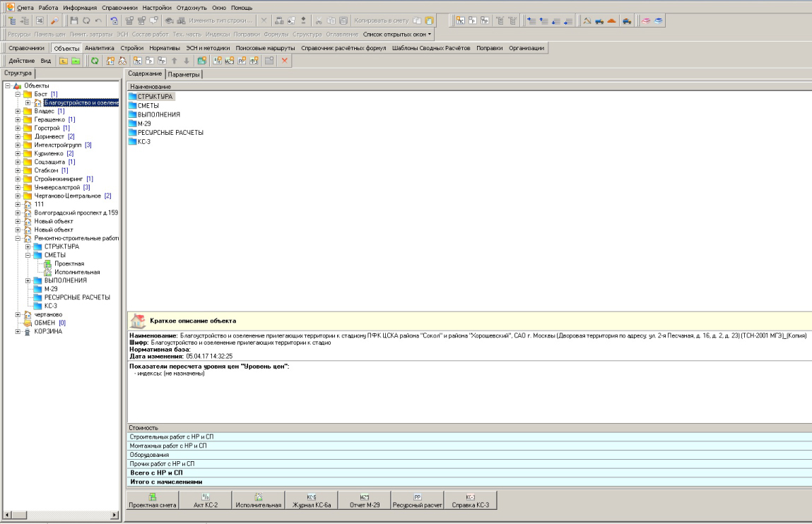Click the tree panel horizontal scrollbar right arrow
This screenshot has height=524, width=812.
coord(114,516)
